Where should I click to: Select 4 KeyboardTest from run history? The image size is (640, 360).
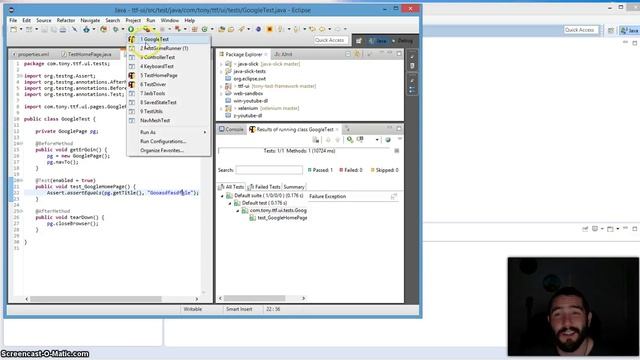169,67
